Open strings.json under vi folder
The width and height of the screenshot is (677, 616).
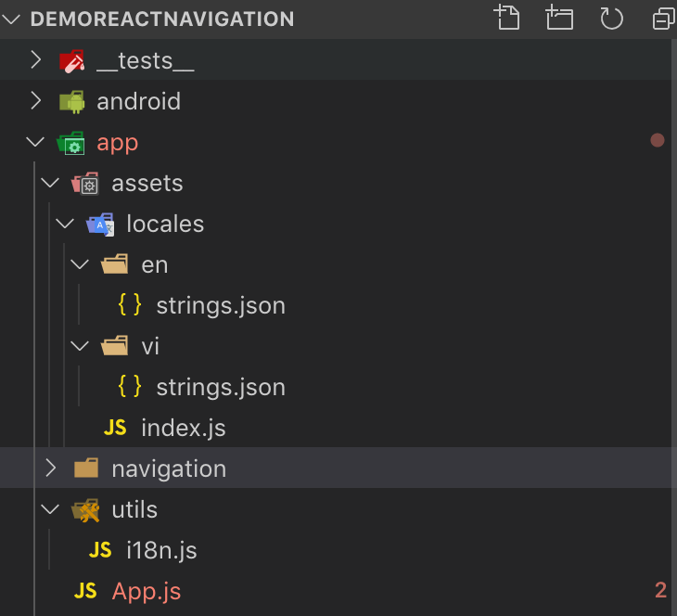click(x=220, y=387)
